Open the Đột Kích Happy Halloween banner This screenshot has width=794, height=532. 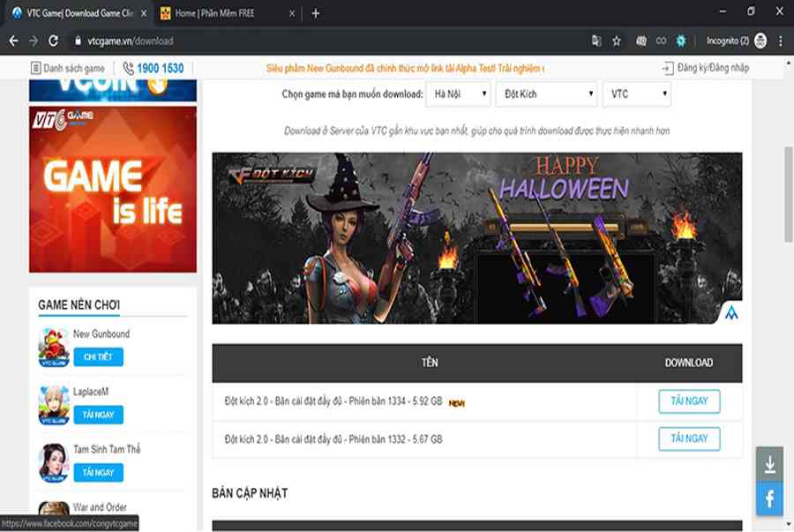coord(477,238)
